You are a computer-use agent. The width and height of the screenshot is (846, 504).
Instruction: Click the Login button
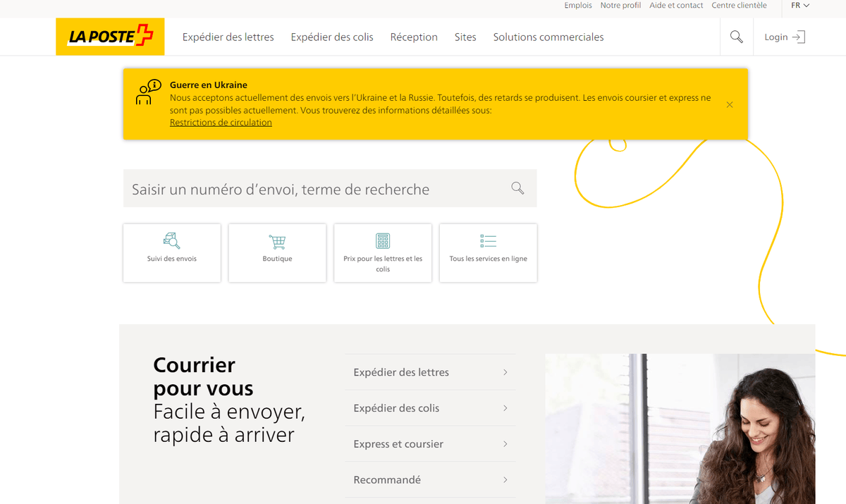(x=783, y=37)
